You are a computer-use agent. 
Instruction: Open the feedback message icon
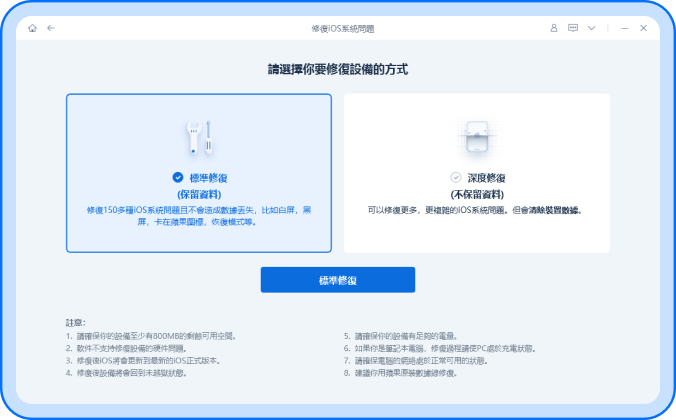point(576,28)
